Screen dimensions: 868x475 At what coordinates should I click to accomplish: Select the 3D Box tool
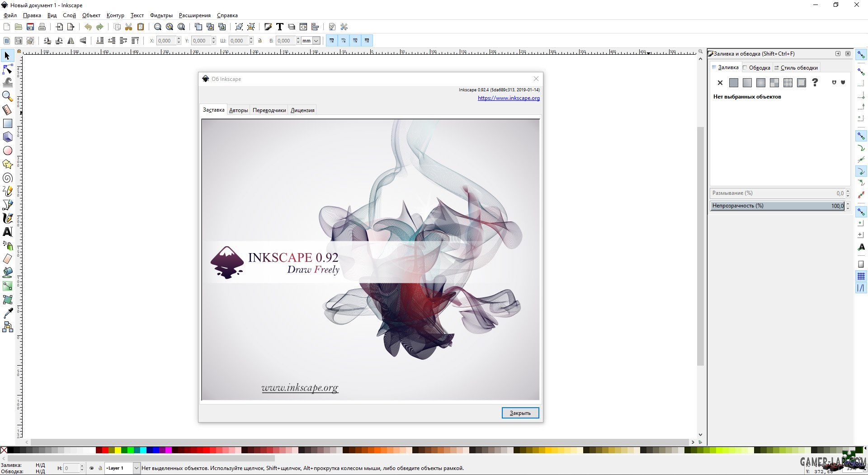(7, 137)
